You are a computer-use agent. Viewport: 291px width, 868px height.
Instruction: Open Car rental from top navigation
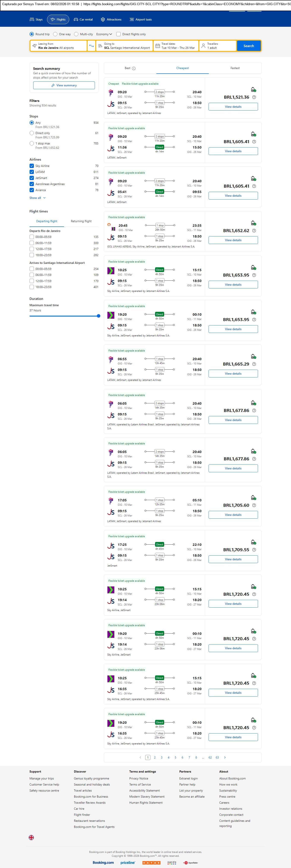[x=83, y=20]
